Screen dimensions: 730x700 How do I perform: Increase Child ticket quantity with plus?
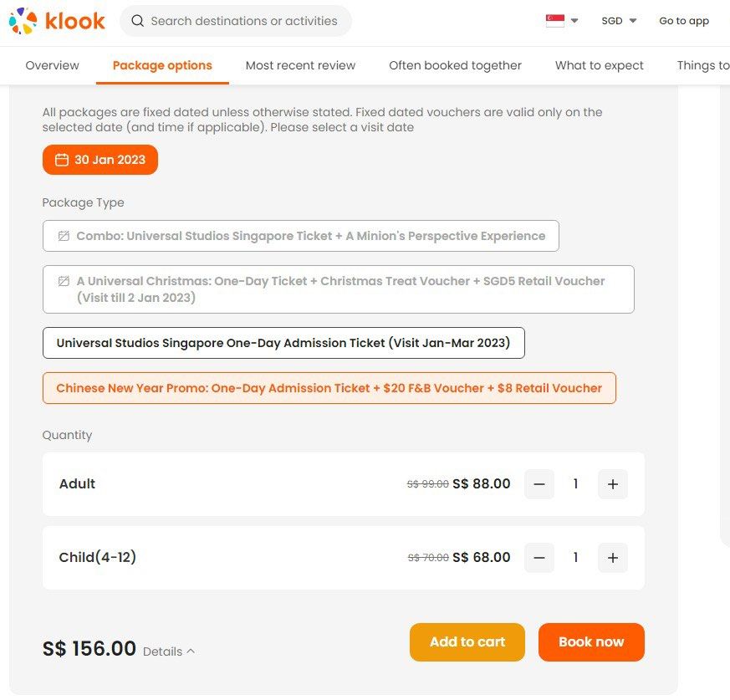tap(613, 558)
